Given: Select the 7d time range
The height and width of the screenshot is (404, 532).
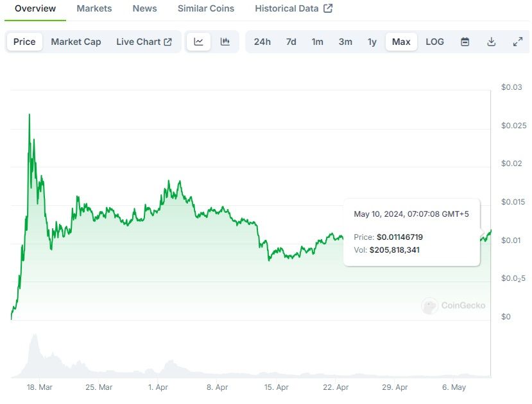Looking at the screenshot, I should coord(291,42).
